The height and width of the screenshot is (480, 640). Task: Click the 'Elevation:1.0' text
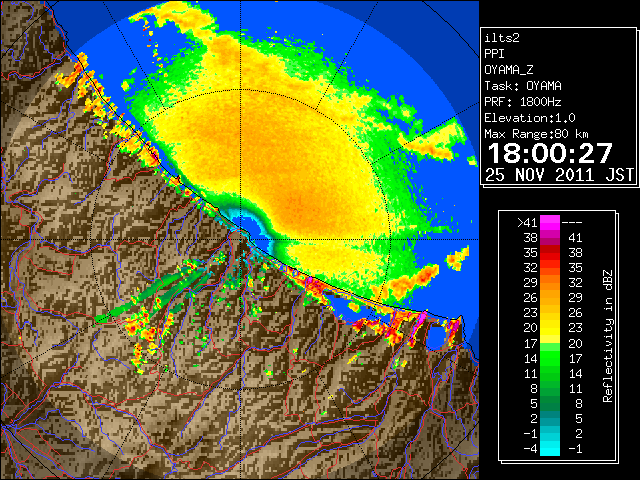click(x=529, y=118)
